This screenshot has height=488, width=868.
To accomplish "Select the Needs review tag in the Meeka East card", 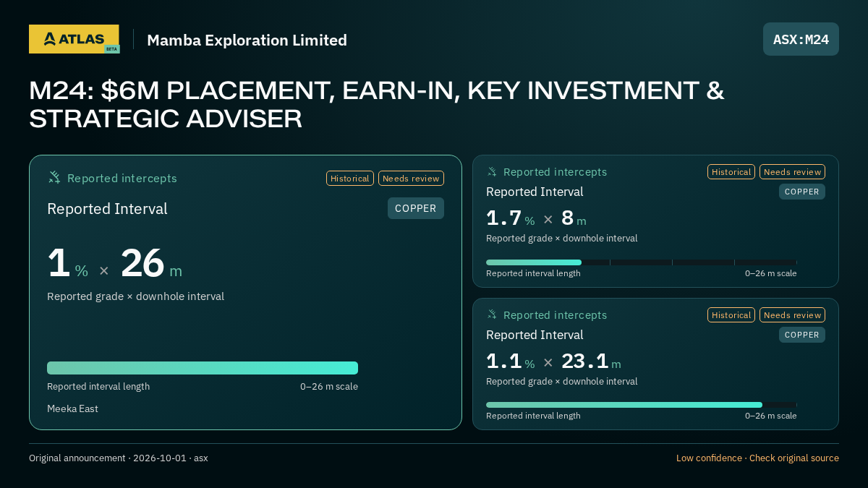I will coord(411,178).
